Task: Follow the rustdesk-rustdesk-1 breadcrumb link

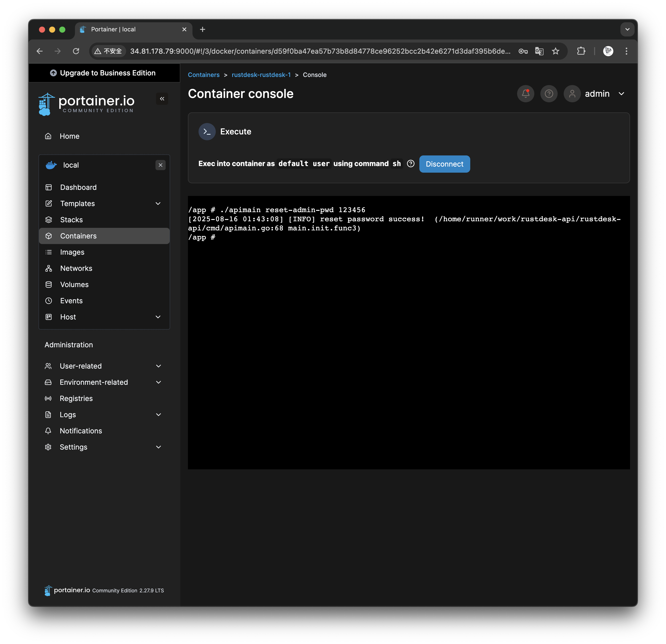Action: [261, 75]
